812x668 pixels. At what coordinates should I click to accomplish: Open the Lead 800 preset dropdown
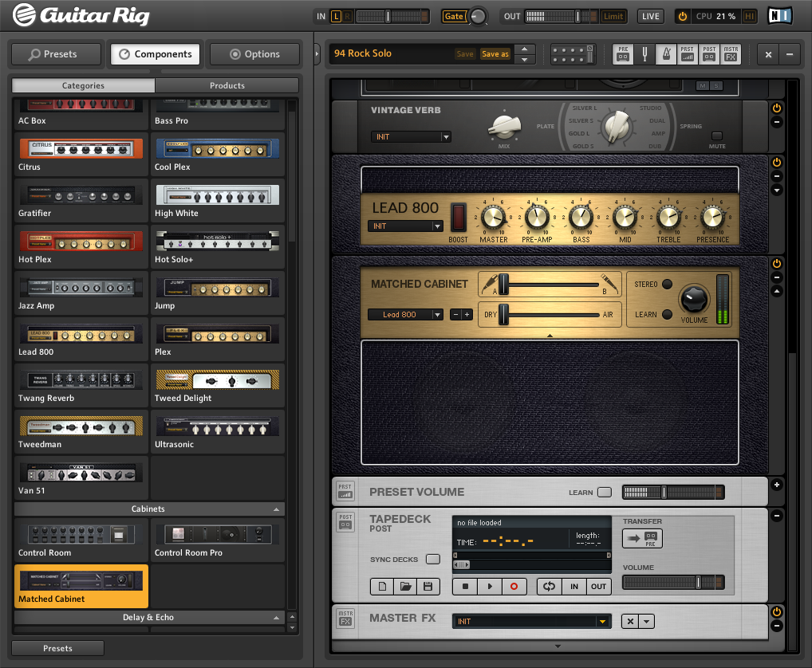(x=405, y=226)
